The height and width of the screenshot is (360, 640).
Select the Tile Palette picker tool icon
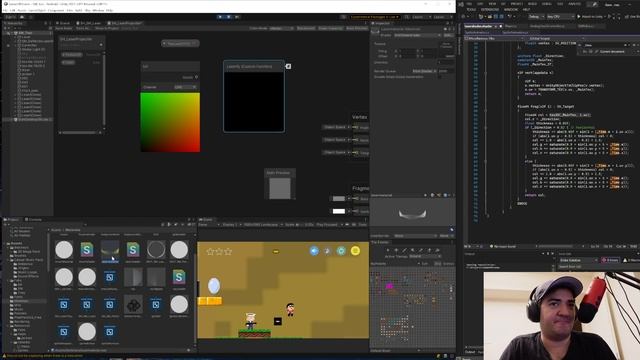[420, 250]
